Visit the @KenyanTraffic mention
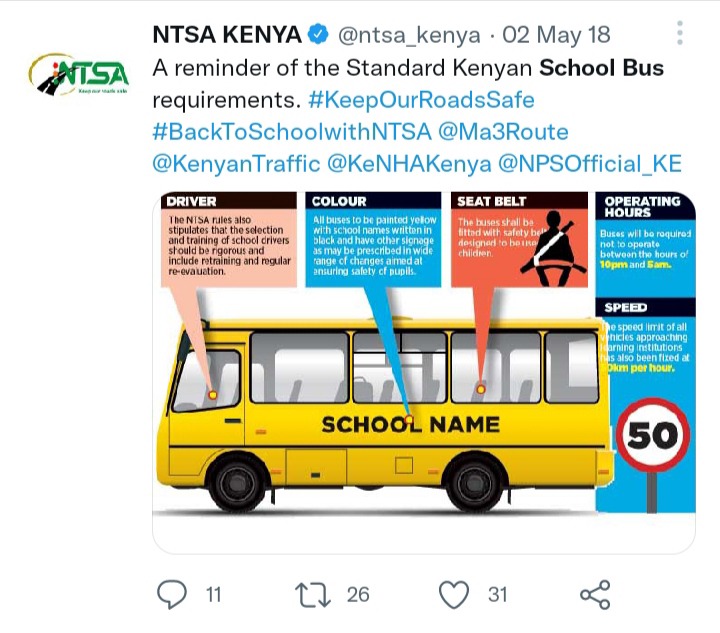 tap(236, 164)
